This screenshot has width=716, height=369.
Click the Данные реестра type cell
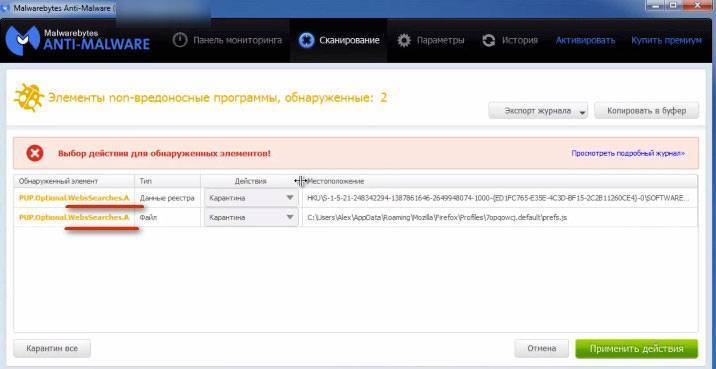[x=167, y=198]
